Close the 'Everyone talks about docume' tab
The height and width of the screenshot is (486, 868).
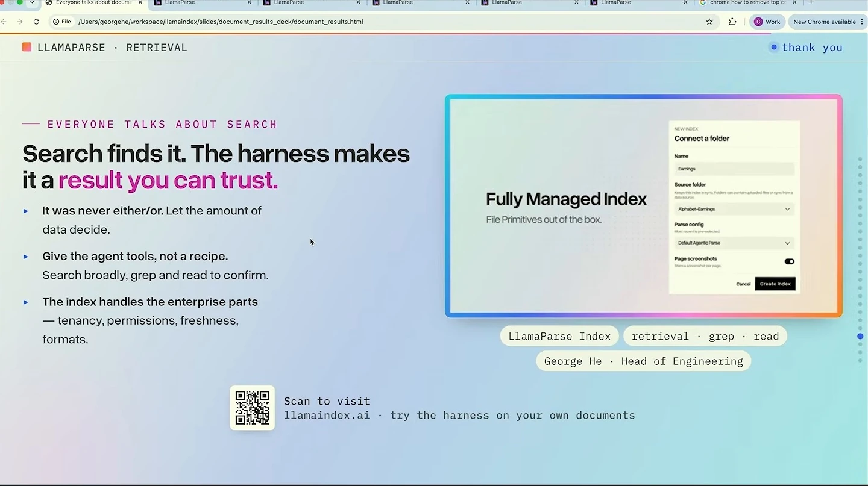tap(140, 2)
